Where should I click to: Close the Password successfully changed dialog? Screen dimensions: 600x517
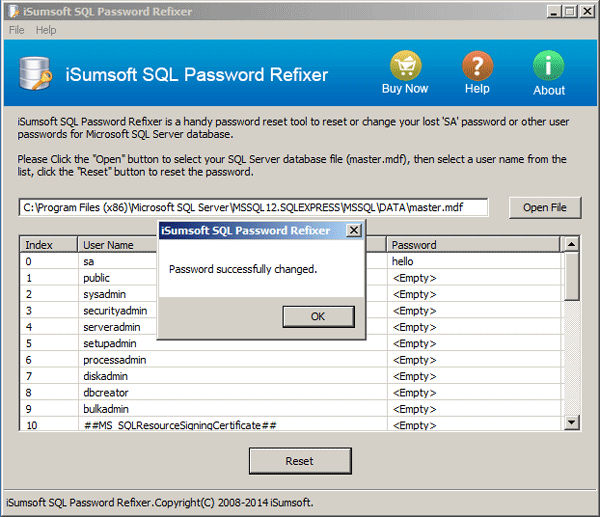click(x=354, y=230)
